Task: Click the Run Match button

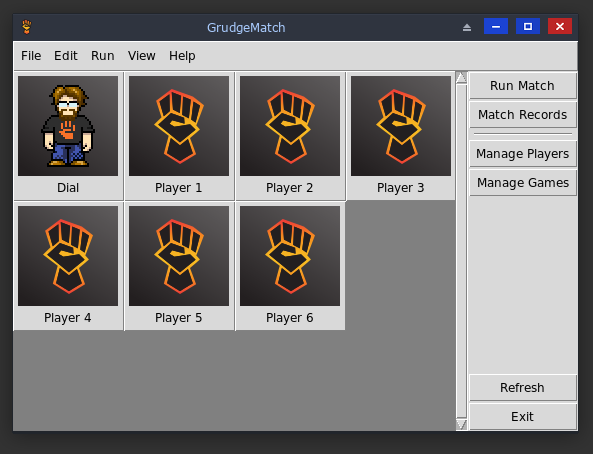Action: coord(523,86)
